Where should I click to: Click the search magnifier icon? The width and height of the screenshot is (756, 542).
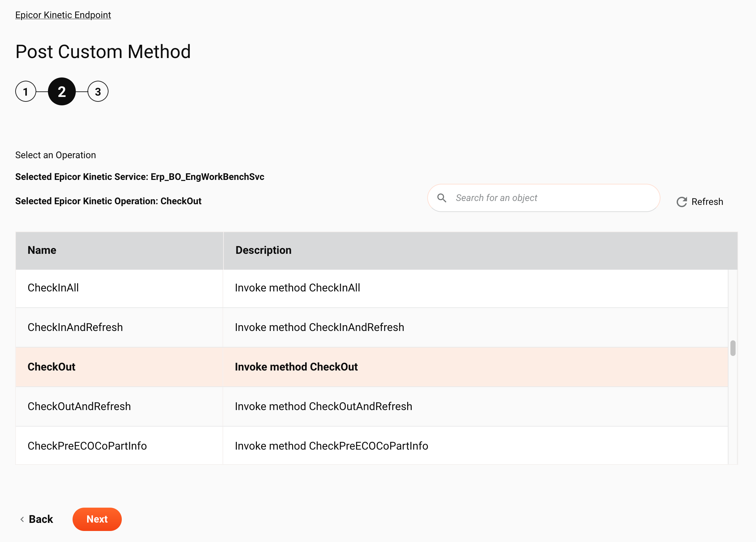[x=442, y=198]
